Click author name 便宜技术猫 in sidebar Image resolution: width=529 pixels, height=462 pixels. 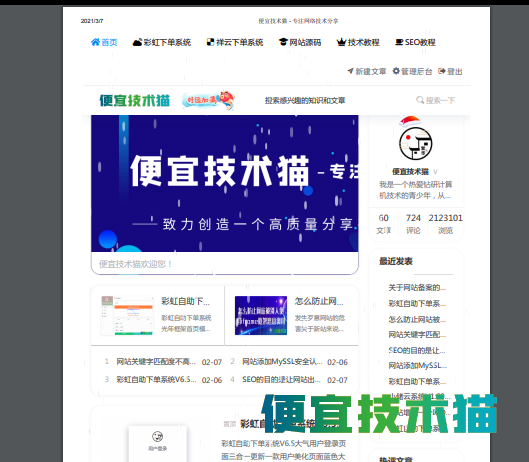coord(410,171)
